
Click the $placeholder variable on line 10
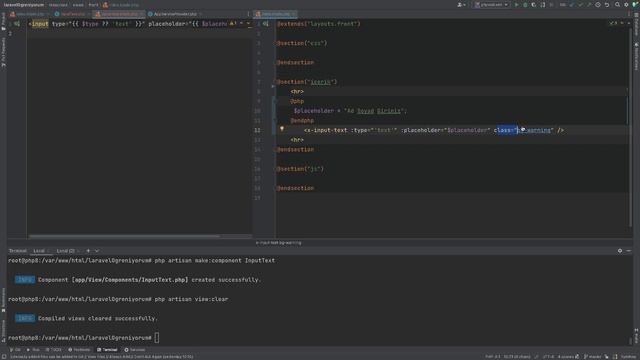coord(313,111)
